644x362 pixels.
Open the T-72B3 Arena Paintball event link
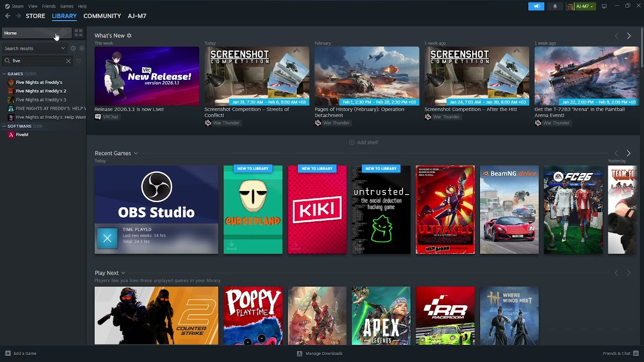(580, 112)
